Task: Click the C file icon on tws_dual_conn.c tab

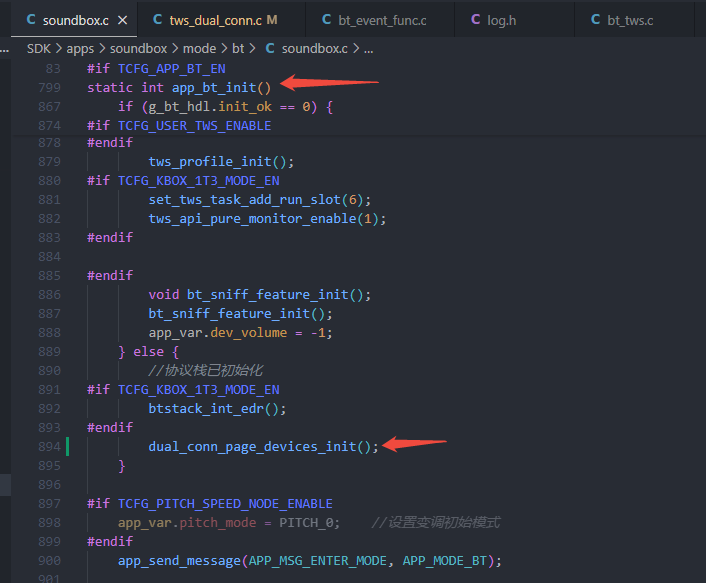Action: tap(158, 19)
